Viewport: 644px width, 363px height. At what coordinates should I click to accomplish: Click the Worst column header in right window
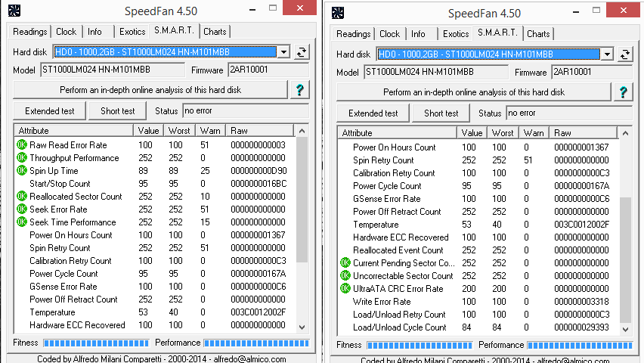[503, 133]
